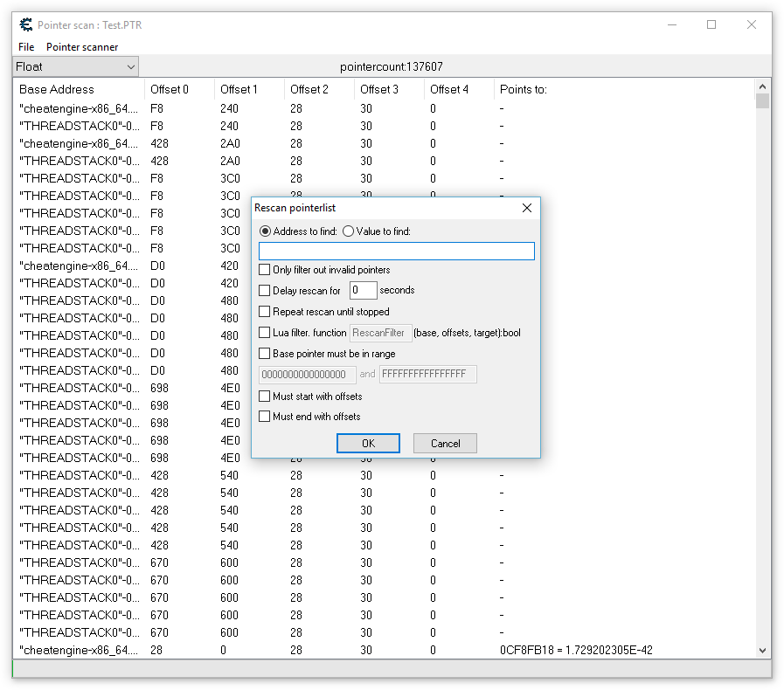Select the Address to find radio button
784x690 pixels.
pyautogui.click(x=266, y=231)
